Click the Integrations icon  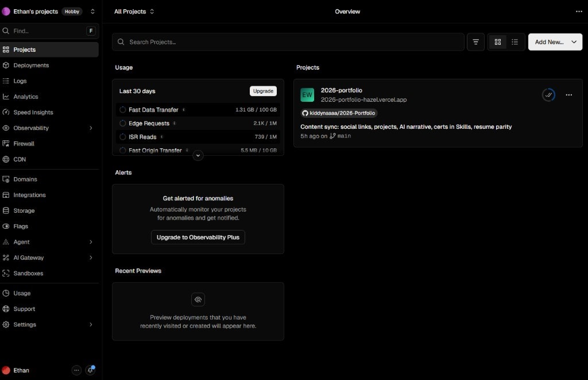click(6, 195)
